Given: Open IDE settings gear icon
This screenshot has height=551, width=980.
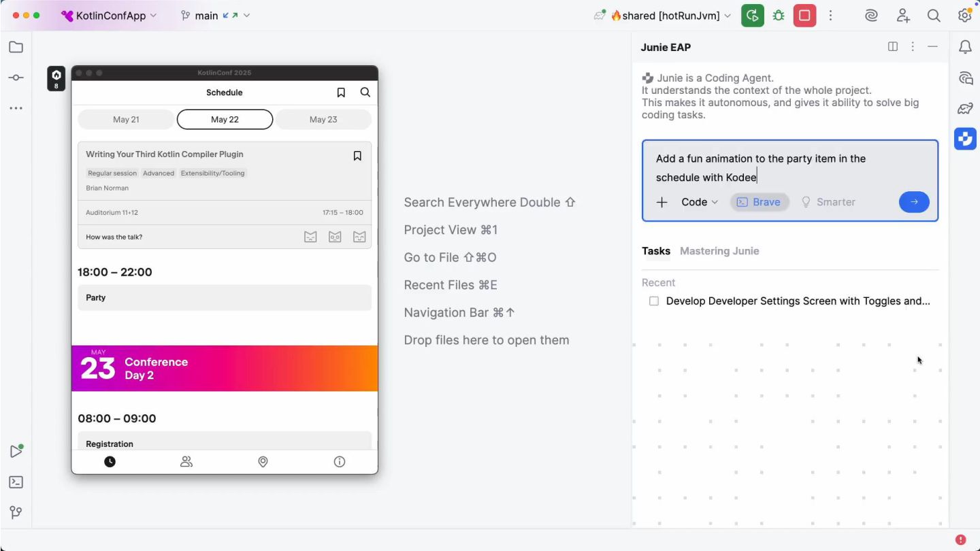Looking at the screenshot, I should [964, 16].
